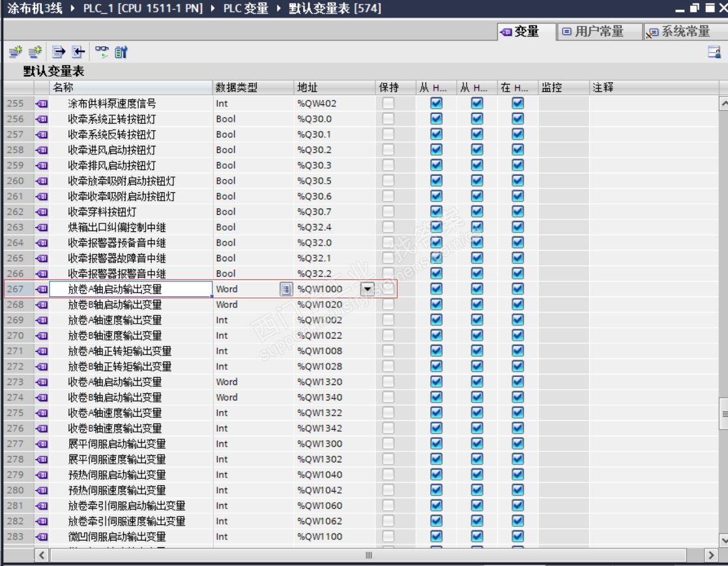Click address %QW1062
The height and width of the screenshot is (566, 728).
tap(320, 521)
